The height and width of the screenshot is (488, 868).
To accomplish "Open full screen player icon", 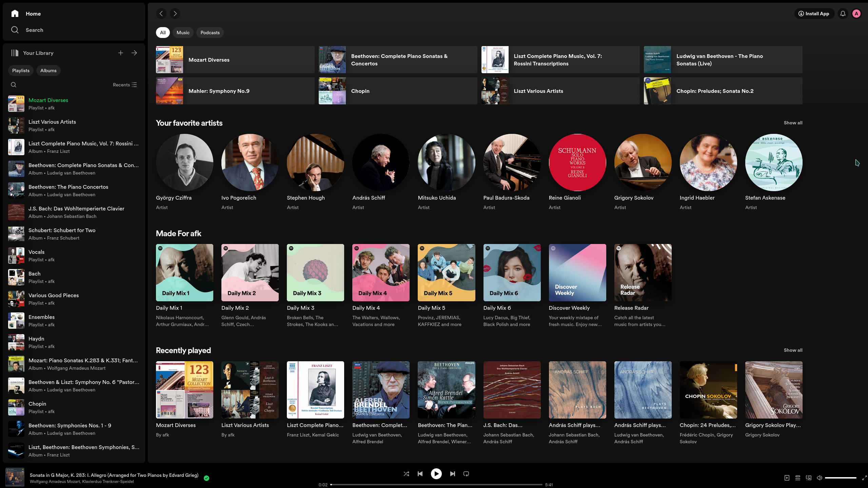I will tap(864, 478).
